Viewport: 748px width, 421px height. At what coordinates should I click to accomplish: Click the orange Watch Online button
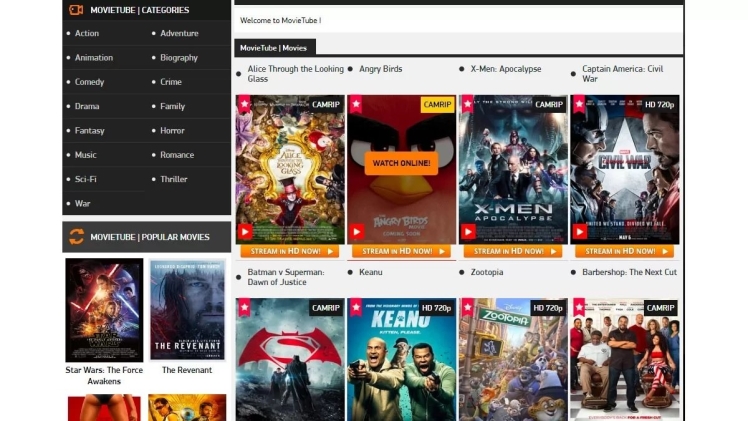[402, 163]
